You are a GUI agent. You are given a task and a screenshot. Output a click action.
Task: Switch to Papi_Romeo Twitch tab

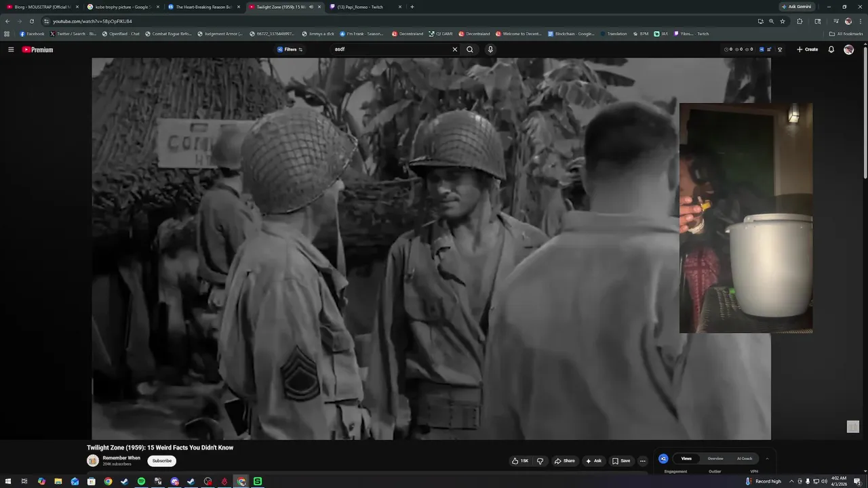365,7
